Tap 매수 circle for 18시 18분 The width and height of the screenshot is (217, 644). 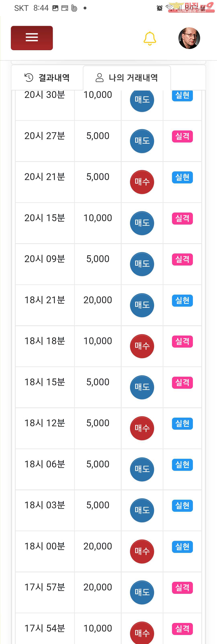(142, 346)
